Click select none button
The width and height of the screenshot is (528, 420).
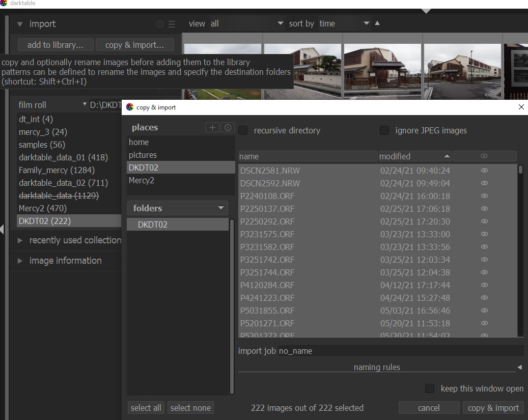coord(190,408)
